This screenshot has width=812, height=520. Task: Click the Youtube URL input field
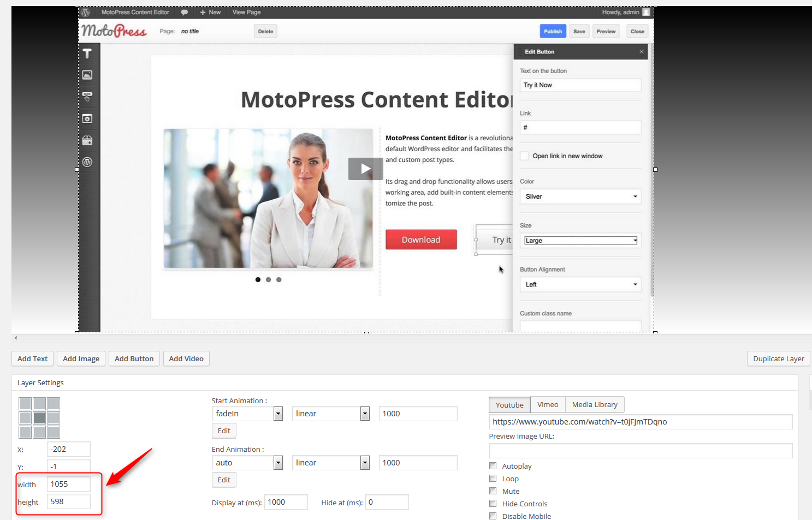[x=641, y=422]
